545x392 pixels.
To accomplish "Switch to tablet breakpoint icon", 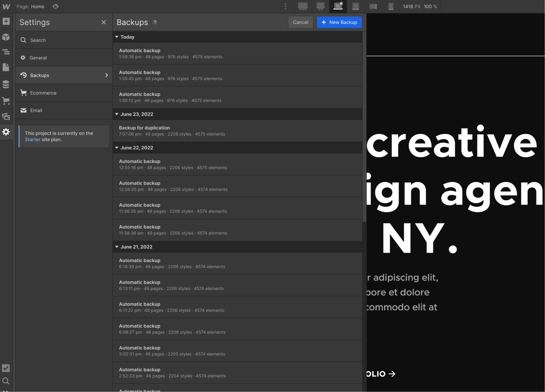I will [355, 6].
